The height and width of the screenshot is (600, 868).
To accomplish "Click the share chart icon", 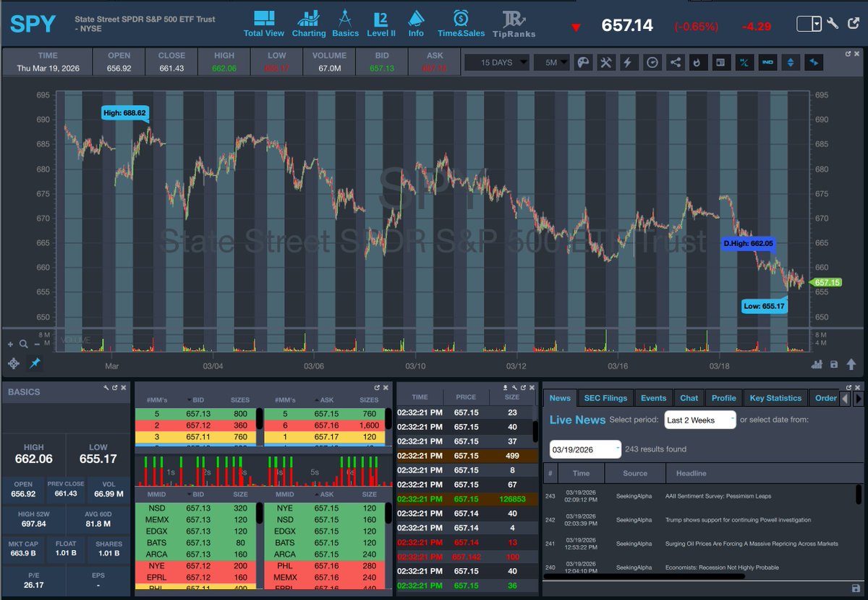I will (675, 62).
